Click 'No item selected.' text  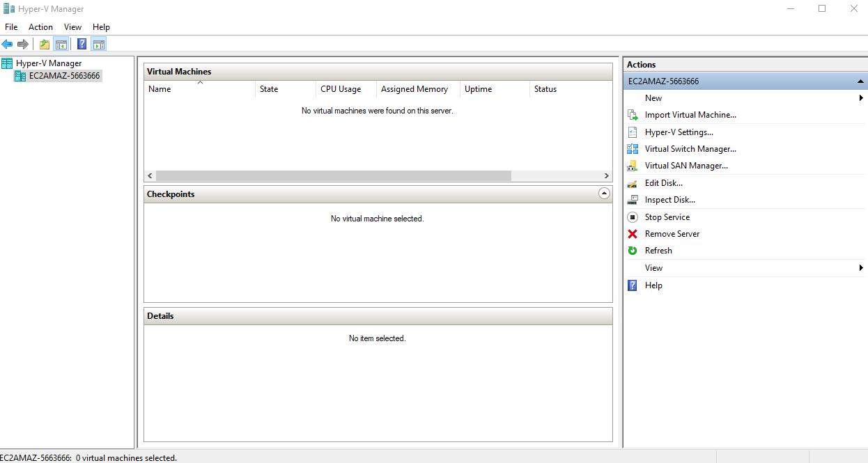pyautogui.click(x=378, y=338)
